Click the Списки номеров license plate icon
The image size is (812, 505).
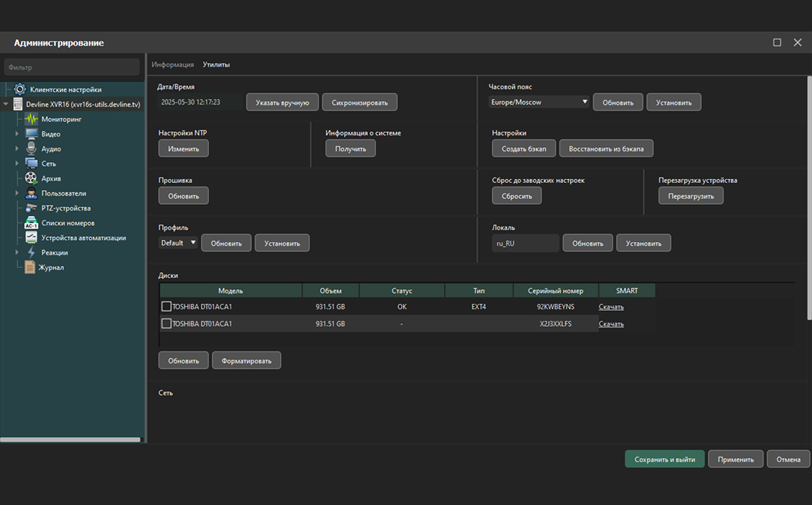pos(32,223)
